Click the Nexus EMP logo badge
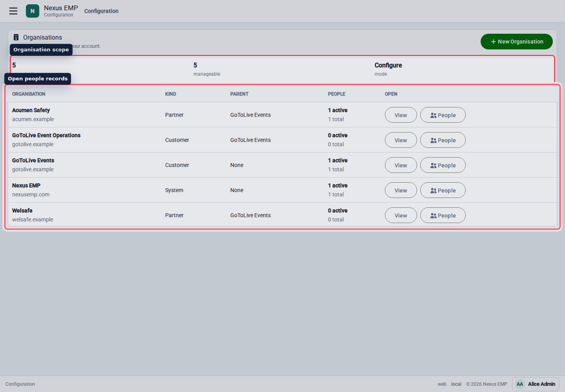 click(33, 11)
